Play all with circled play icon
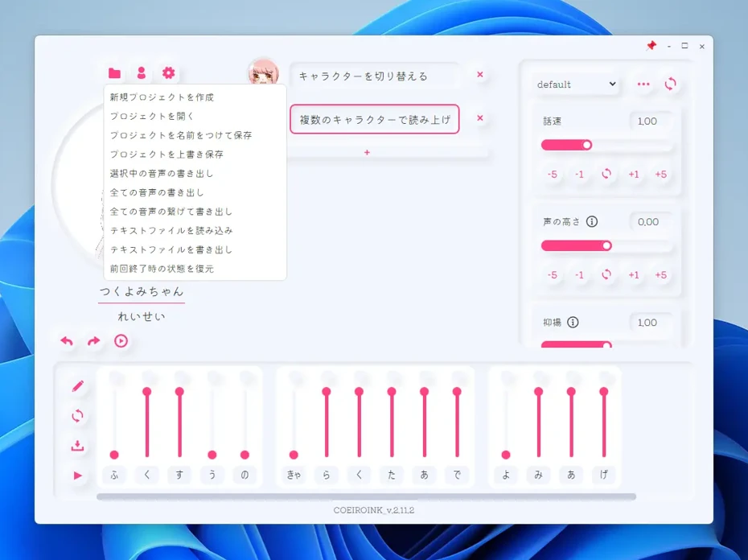 (x=121, y=341)
